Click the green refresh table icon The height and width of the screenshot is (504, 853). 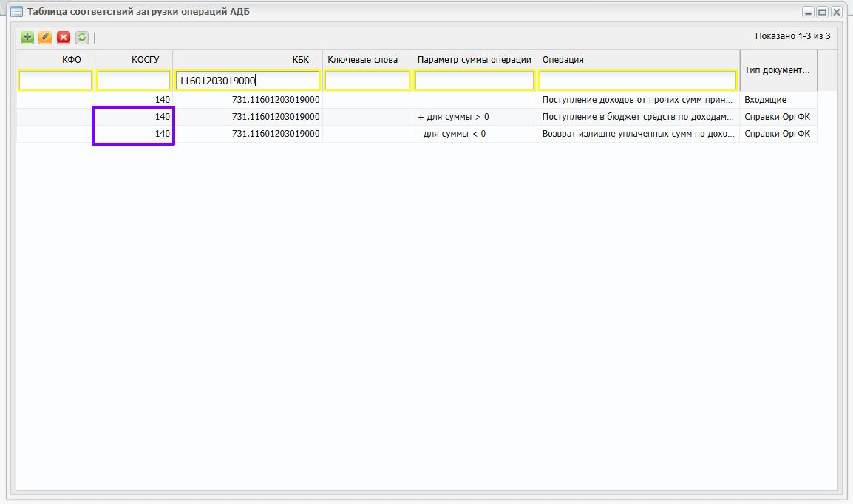click(x=81, y=38)
